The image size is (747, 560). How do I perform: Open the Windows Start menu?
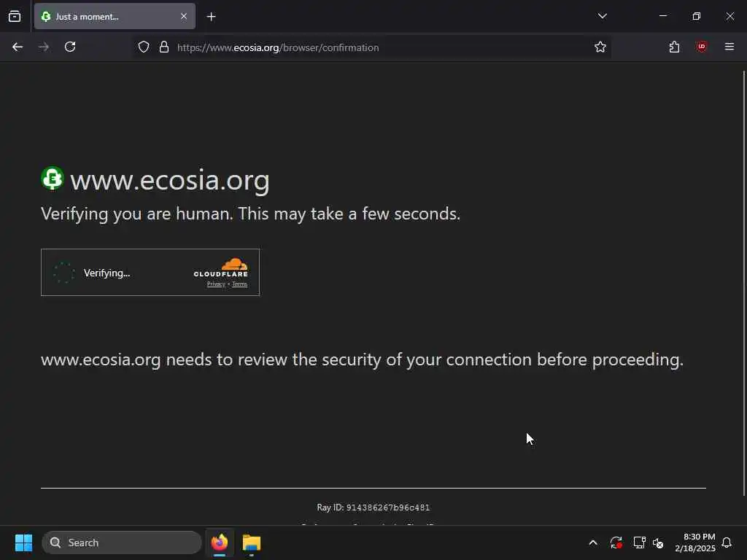point(23,542)
